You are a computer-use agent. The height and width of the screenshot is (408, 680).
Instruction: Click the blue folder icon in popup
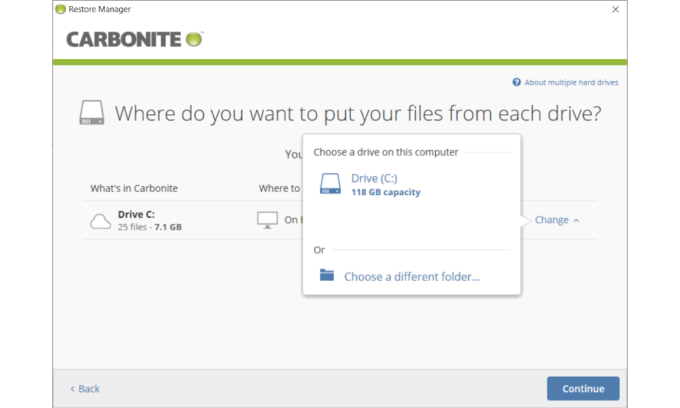point(327,275)
